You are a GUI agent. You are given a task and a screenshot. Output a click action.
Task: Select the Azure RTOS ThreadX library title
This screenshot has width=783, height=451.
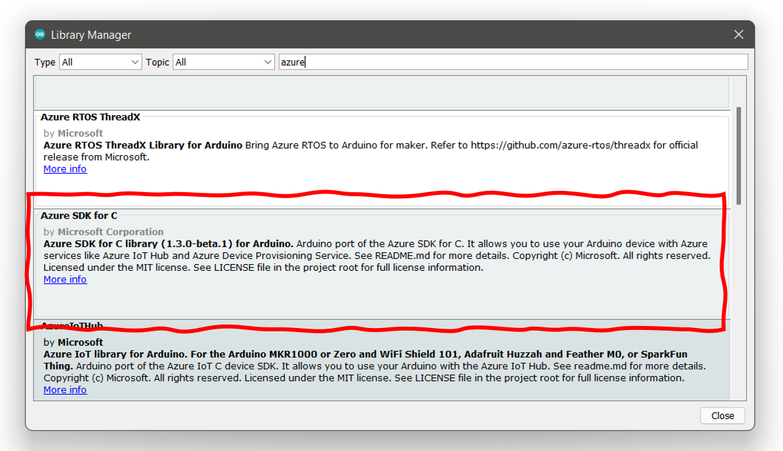(x=90, y=117)
